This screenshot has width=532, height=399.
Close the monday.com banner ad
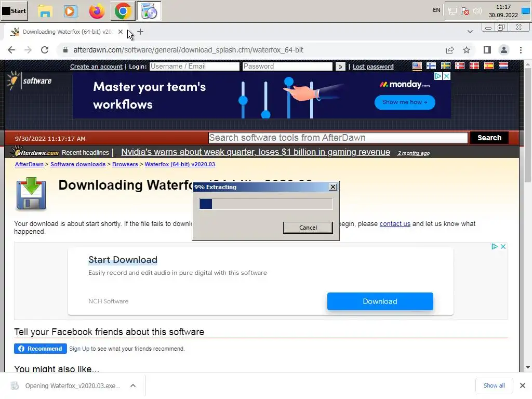[447, 76]
